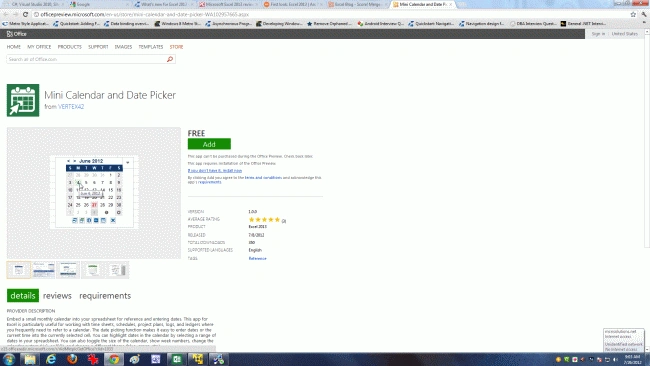The height and width of the screenshot is (366, 650).
Task: Open the Android Interview Q... bookmark
Action: coord(381,24)
